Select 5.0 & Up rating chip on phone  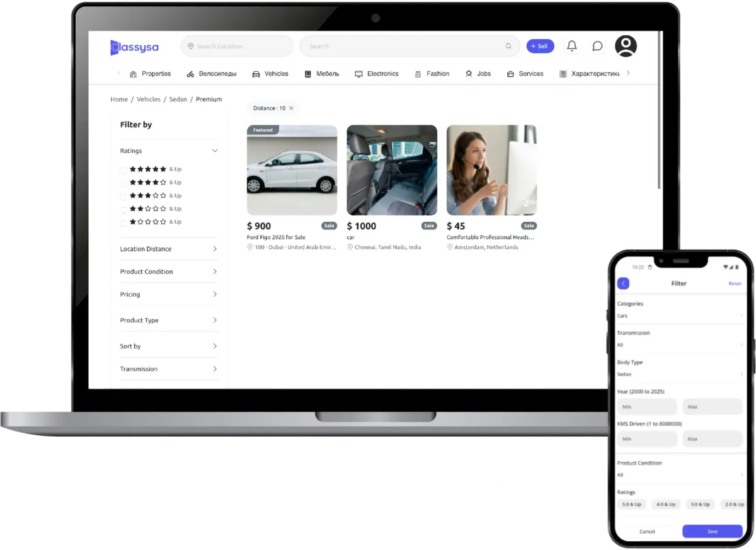click(632, 505)
